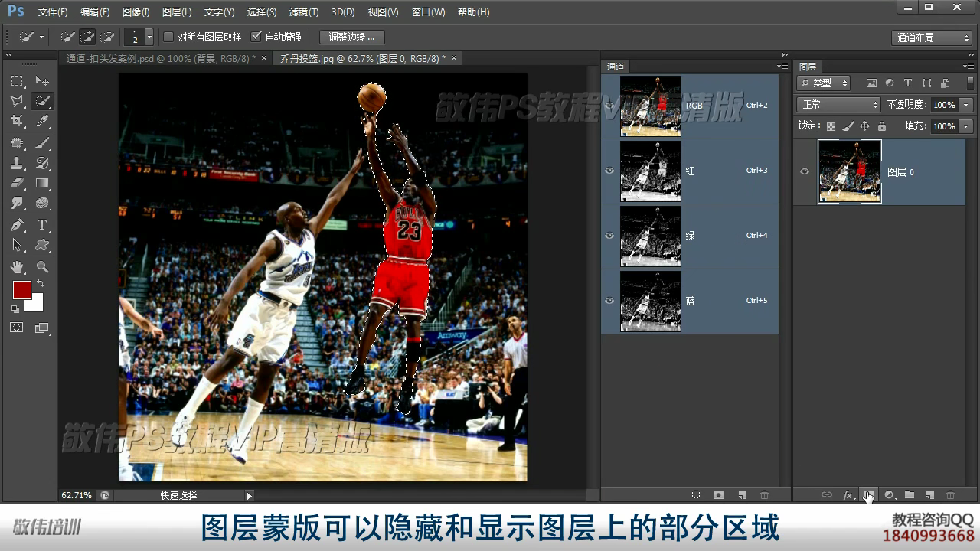Load channel as selection
This screenshot has height=551, width=980.
[696, 495]
